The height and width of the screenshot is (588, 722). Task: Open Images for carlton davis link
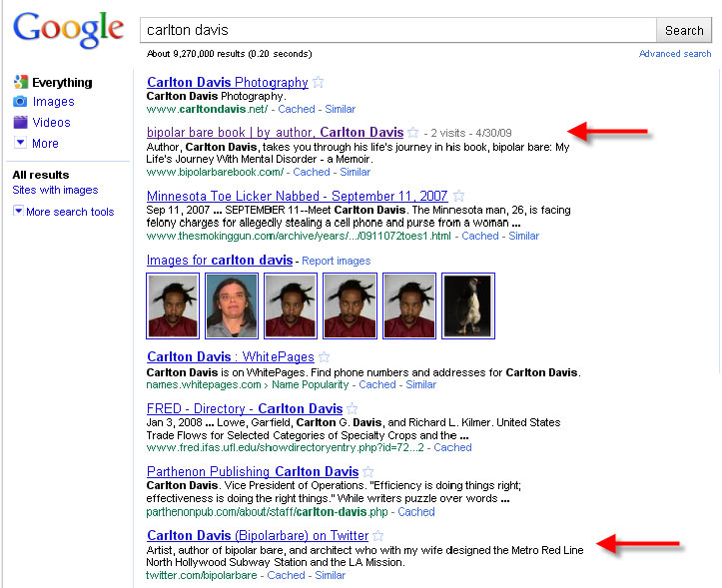click(x=220, y=261)
